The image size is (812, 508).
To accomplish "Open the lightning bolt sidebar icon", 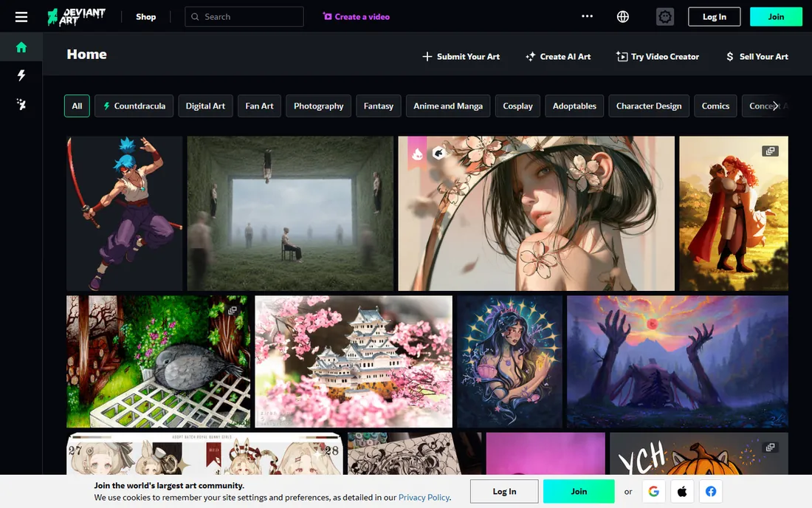I will point(21,75).
